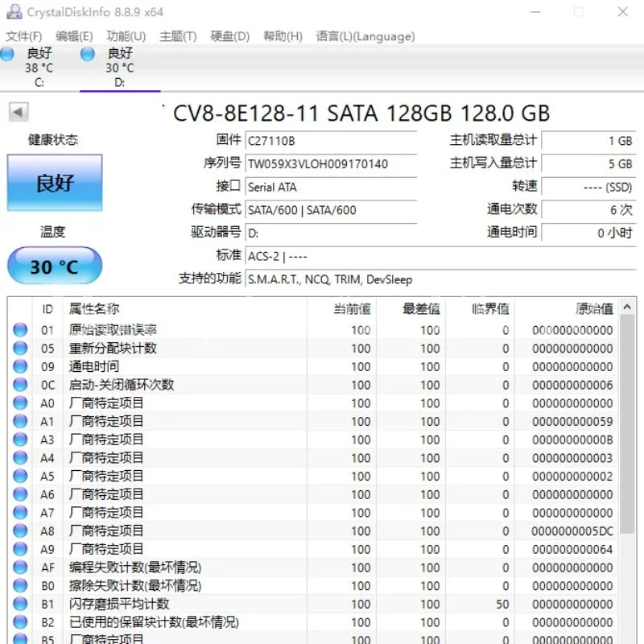644x644 pixels.
Task: Click the power on count value 6 次
Action: tap(589, 210)
